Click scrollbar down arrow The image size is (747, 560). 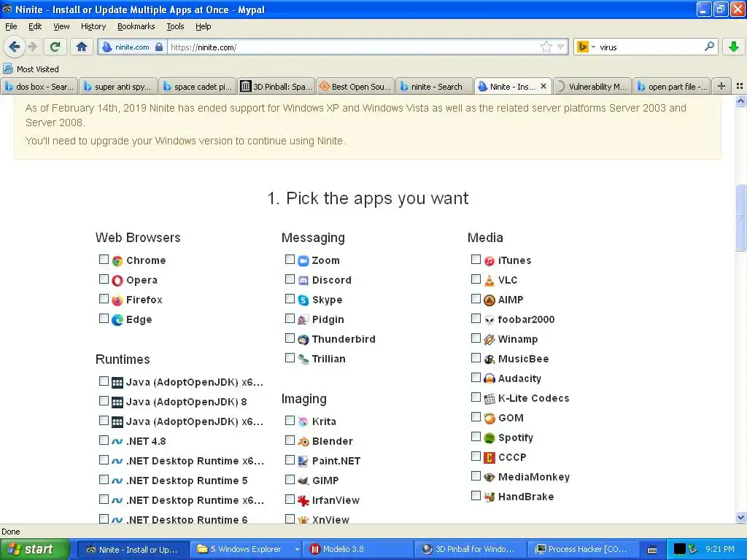click(x=740, y=517)
